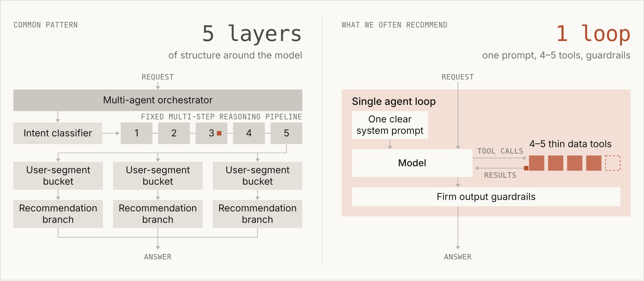Click the 'Single agent loop' title
The image size is (644, 281).
[394, 101]
